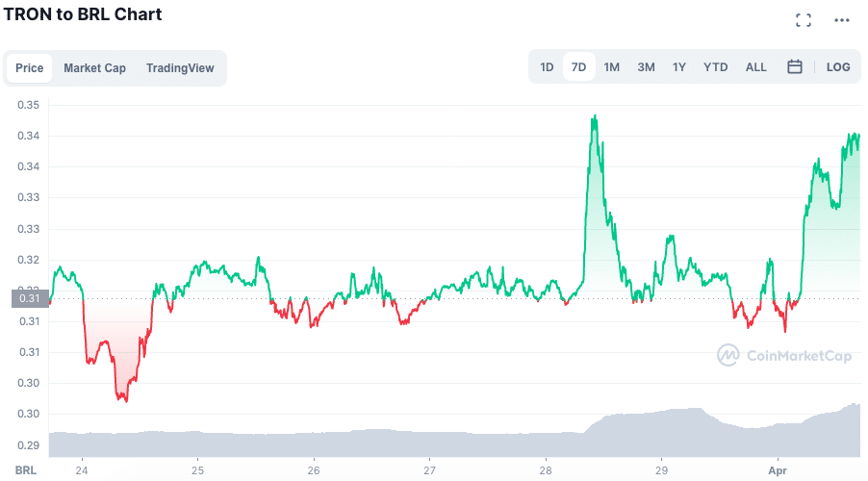Click the BRL currency axis label
868x481 pixels.
(x=25, y=470)
